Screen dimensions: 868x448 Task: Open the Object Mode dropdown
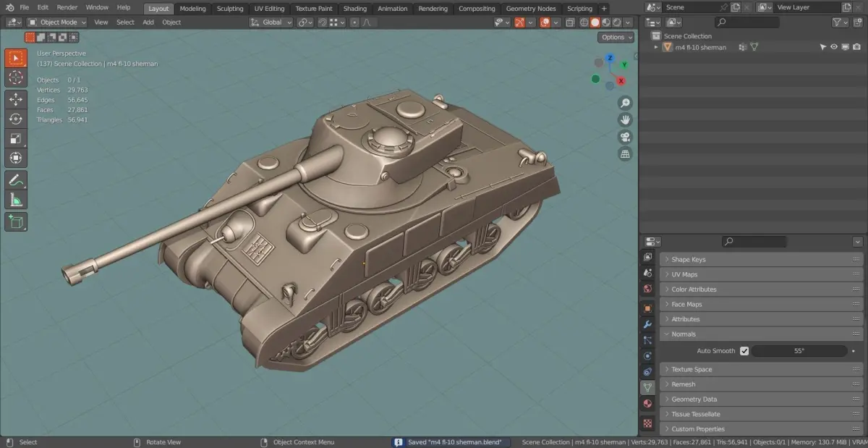tap(56, 22)
